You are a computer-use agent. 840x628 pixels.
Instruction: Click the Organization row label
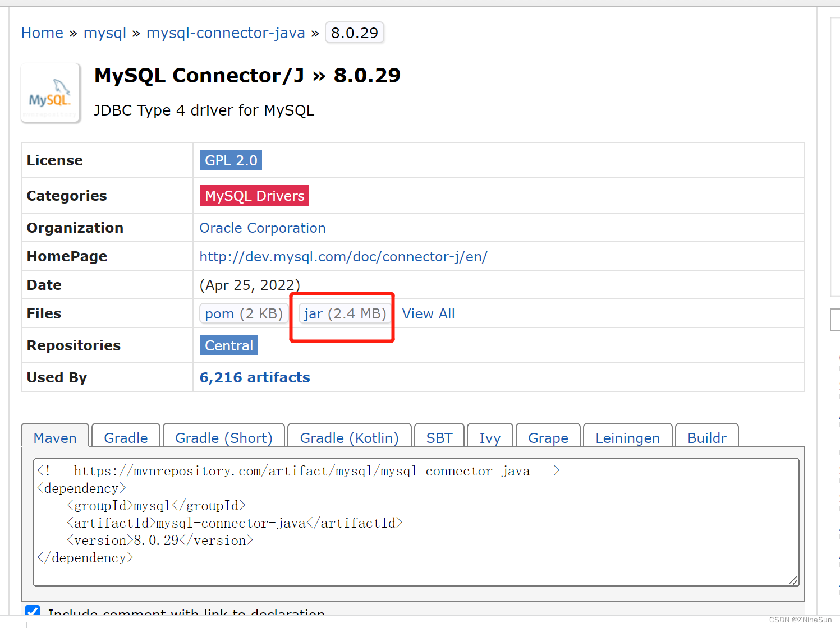(75, 228)
